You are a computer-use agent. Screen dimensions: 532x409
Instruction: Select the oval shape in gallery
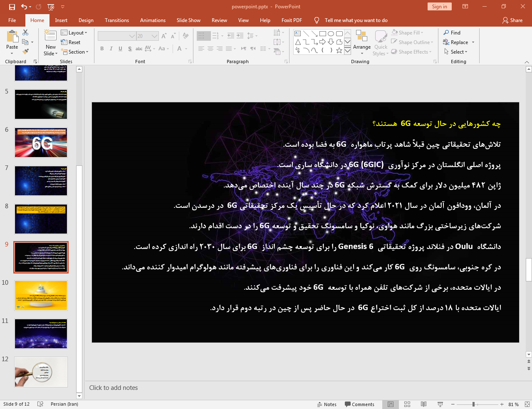coord(331,34)
